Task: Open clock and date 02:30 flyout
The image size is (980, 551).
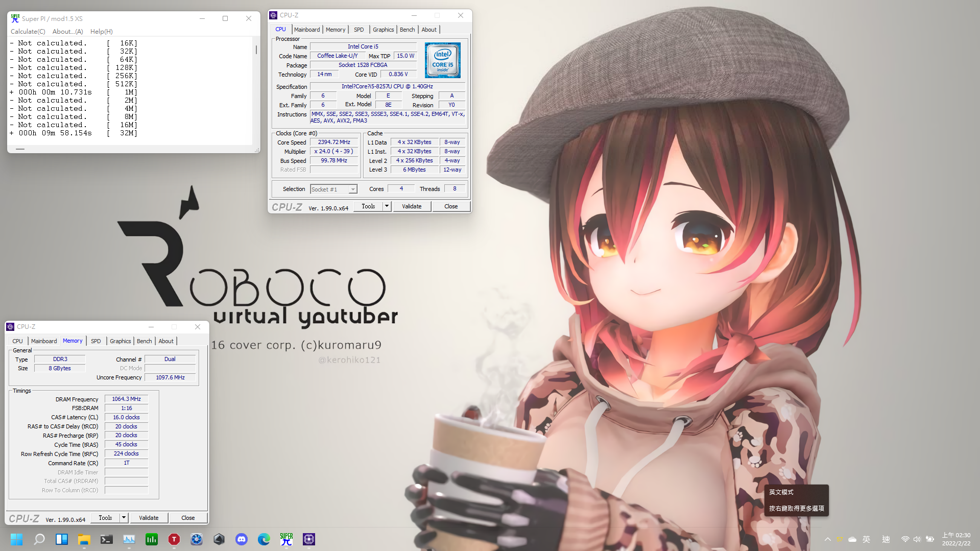Action: point(956,539)
